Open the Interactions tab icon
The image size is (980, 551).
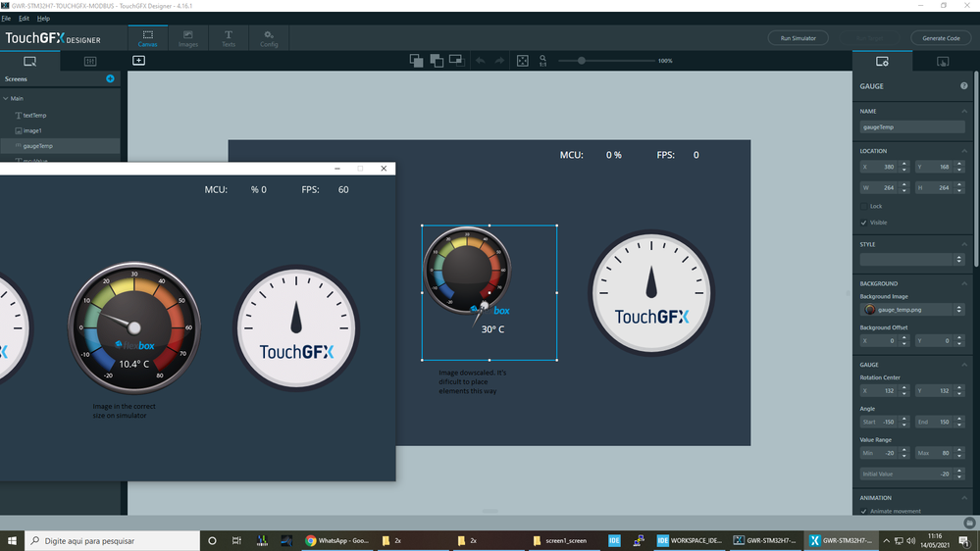[x=943, y=61]
